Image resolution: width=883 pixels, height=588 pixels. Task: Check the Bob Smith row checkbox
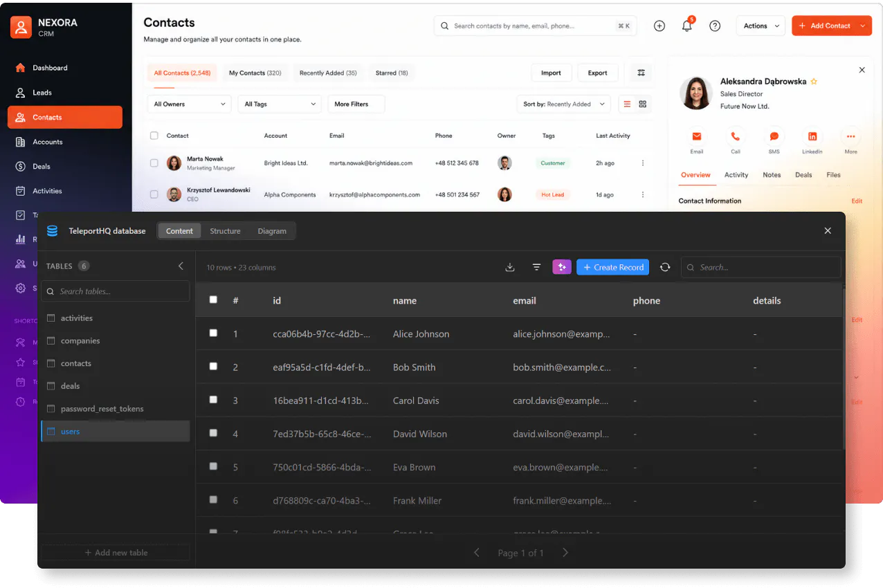pyautogui.click(x=213, y=366)
